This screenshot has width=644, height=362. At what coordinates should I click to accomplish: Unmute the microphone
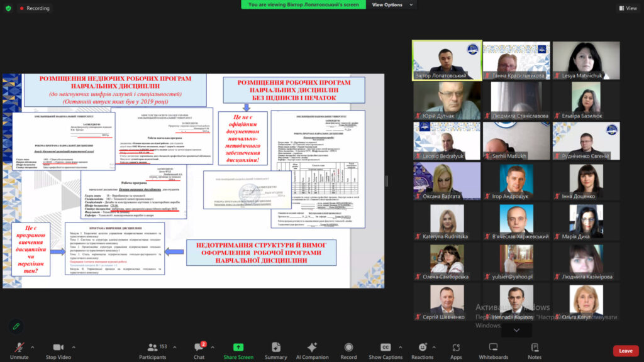19,350
